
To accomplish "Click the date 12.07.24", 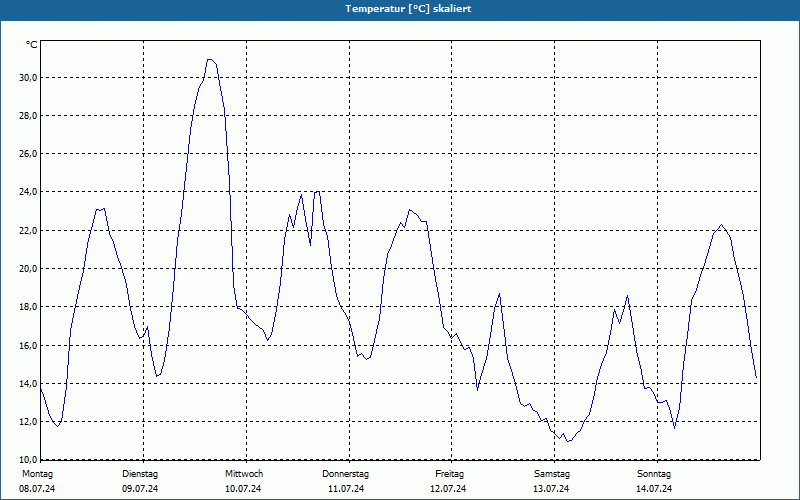I will 448,489.
